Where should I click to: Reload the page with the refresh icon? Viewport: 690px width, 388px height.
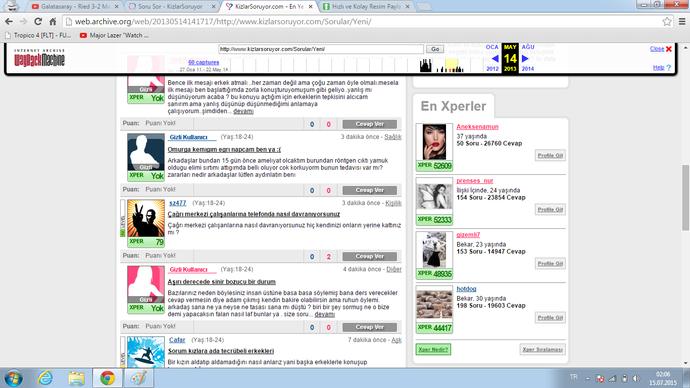click(38, 22)
